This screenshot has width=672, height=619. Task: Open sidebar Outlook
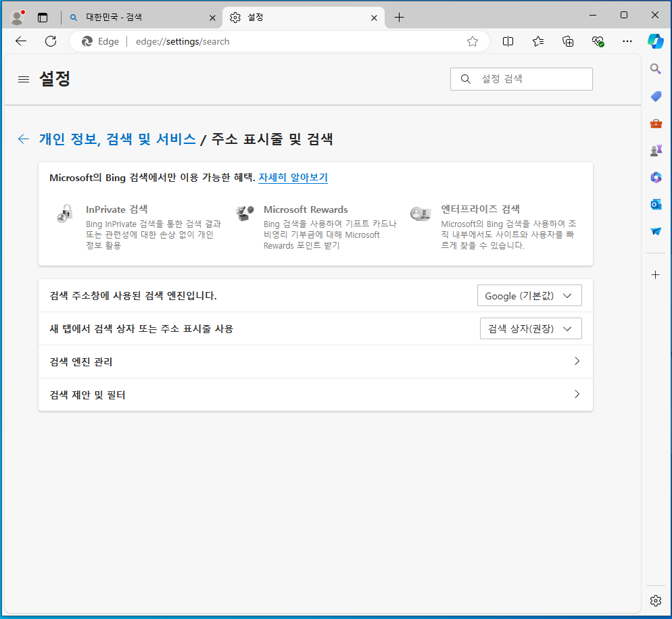pyautogui.click(x=655, y=204)
